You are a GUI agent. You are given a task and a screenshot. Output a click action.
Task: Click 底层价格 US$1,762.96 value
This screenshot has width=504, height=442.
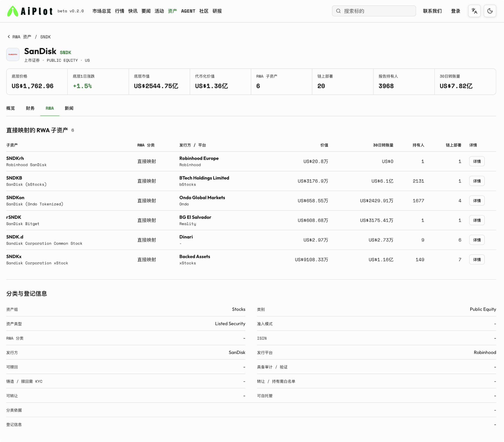[x=32, y=86]
